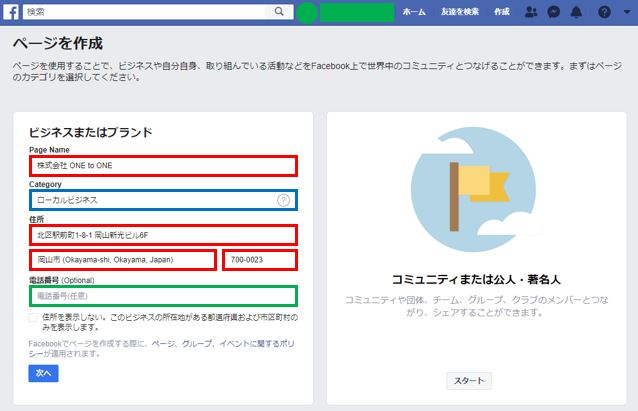Open 友達を検索 in the top bar

(x=460, y=12)
